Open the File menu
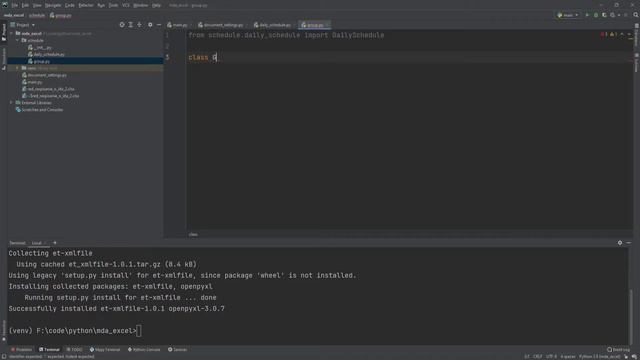640x360 pixels. click(x=15, y=5)
